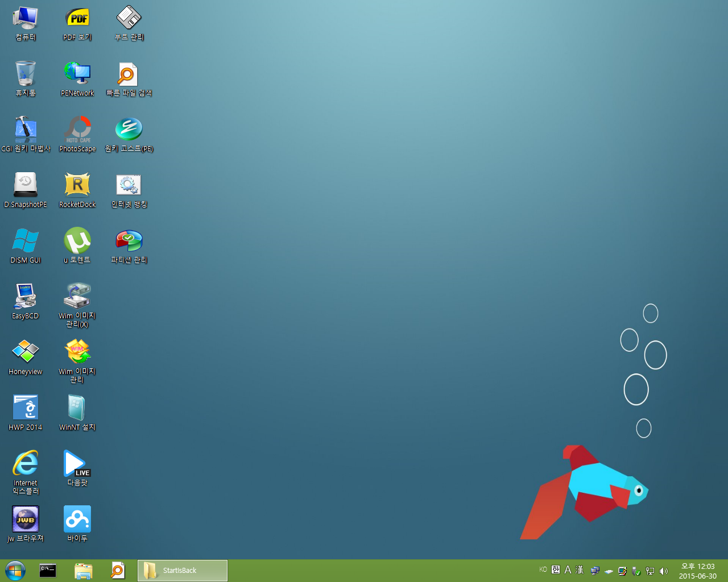This screenshot has height=582, width=728.
Task: Click the network connection tray icon
Action: [650, 571]
